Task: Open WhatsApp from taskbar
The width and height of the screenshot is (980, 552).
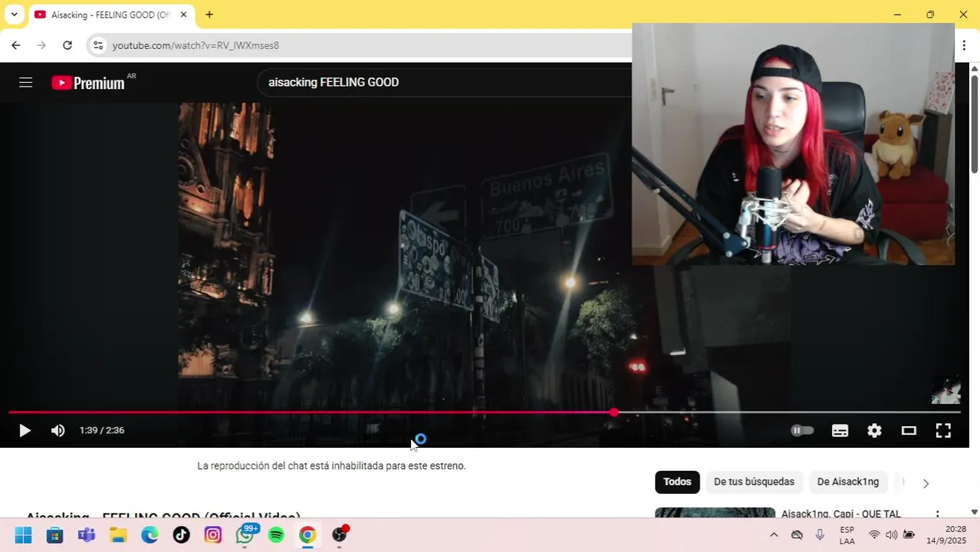Action: [245, 535]
